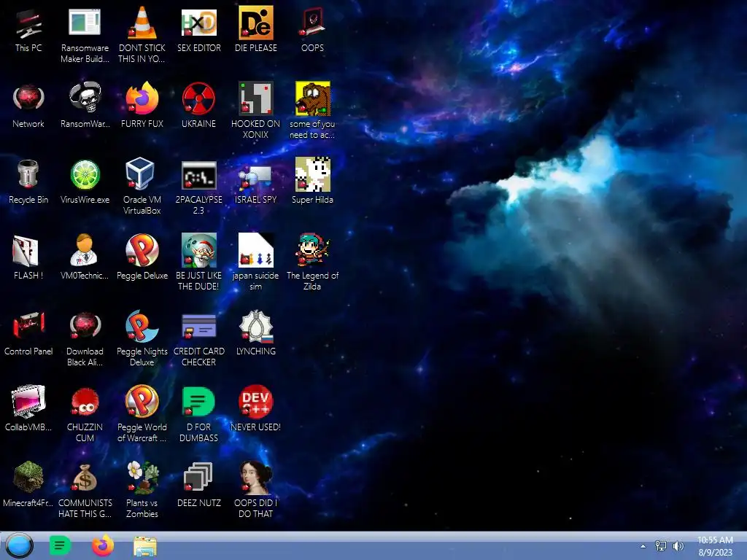Select the Peggle World of Warcraft icon
Viewport: 747px width, 560px height.
pyautogui.click(x=142, y=402)
